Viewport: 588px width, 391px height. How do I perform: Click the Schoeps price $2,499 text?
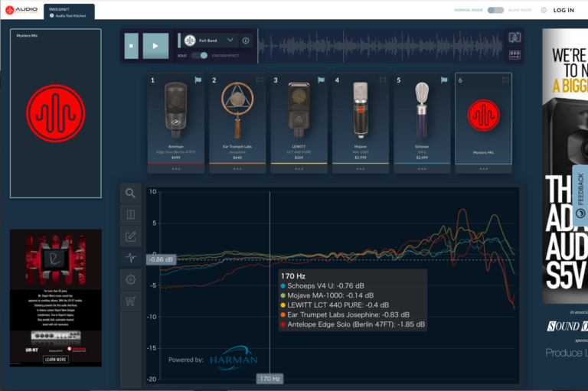pyautogui.click(x=422, y=158)
